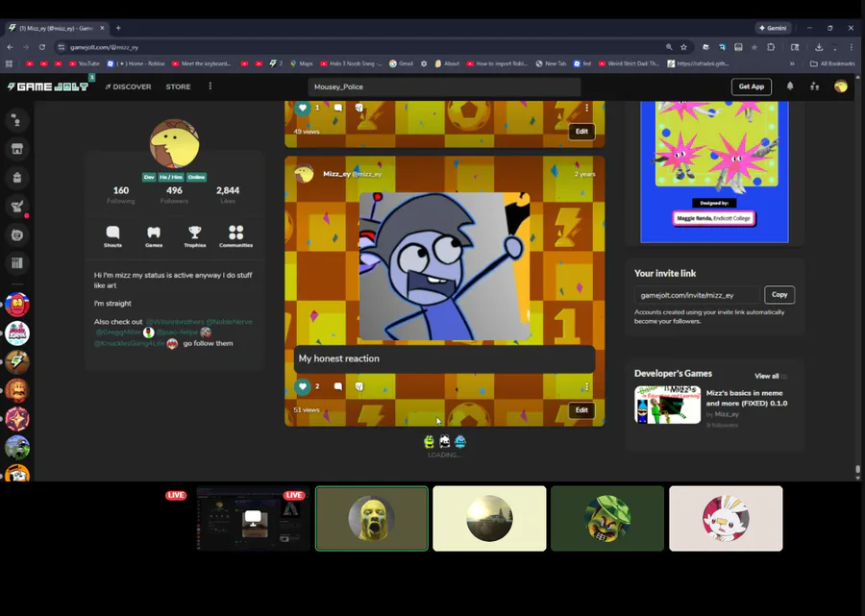The width and height of the screenshot is (865, 616).
Task: Open the 496 Followers count
Action: [174, 194]
